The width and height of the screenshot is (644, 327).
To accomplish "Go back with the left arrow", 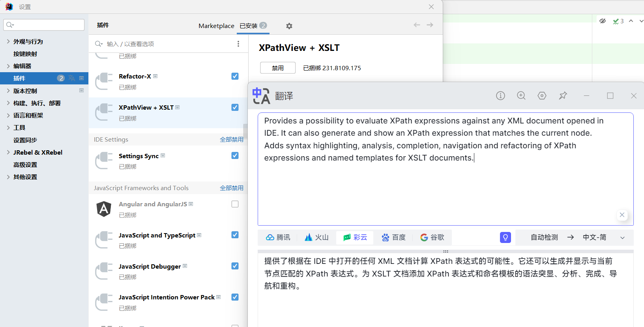I will point(417,25).
